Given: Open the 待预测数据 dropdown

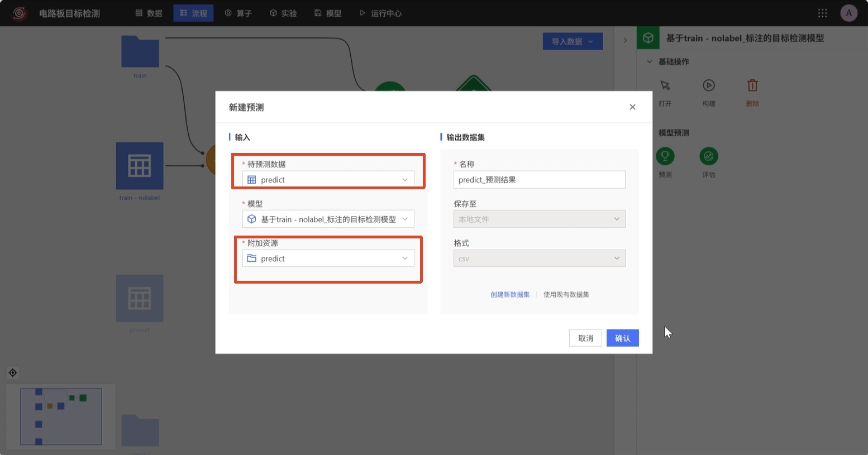Looking at the screenshot, I should pos(328,179).
